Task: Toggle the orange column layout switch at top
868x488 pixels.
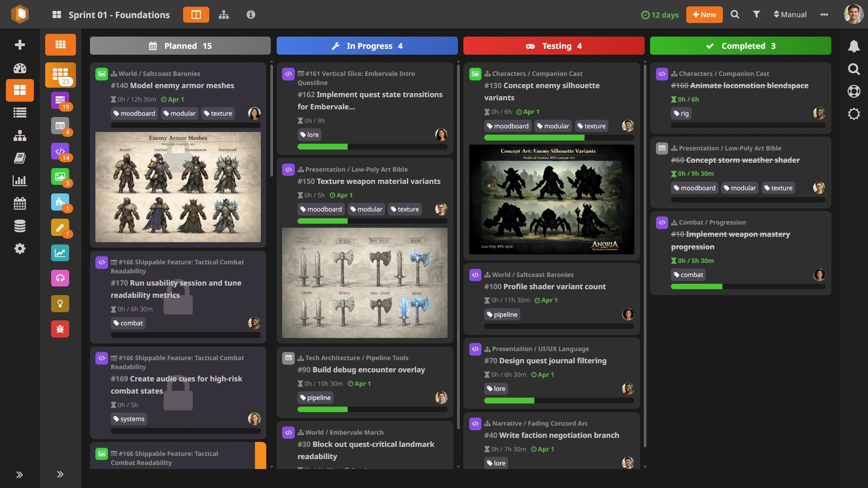Action: [x=196, y=14]
